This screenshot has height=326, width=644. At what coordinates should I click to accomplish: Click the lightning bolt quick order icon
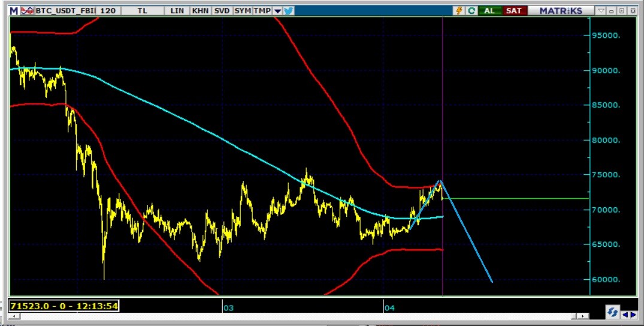click(x=459, y=11)
